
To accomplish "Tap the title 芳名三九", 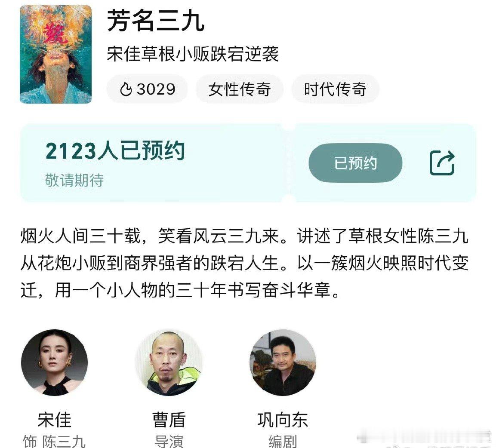I will point(156,21).
